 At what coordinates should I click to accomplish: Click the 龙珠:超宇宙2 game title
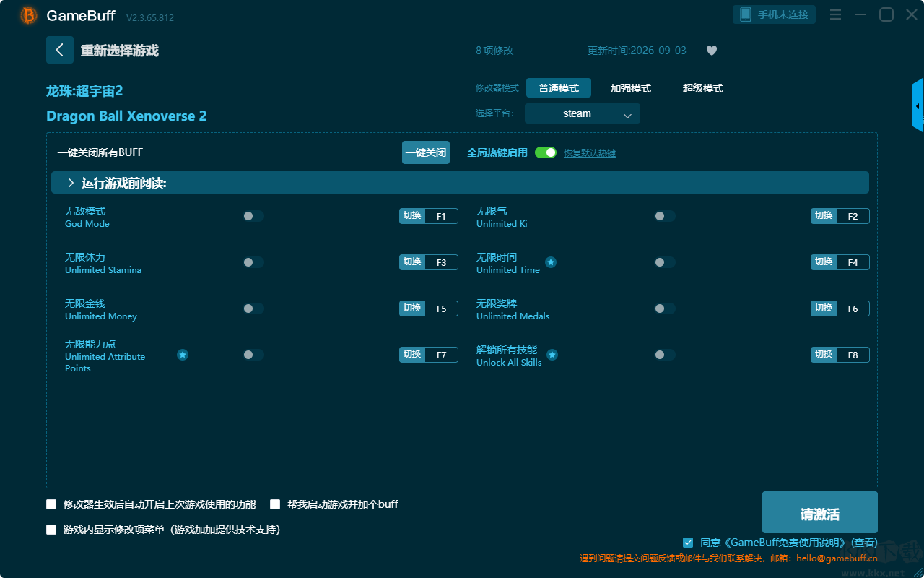tap(84, 91)
